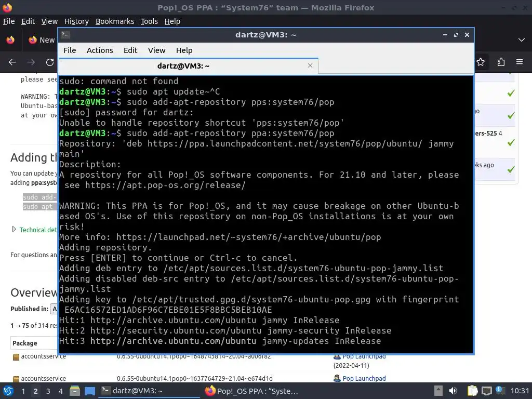The image size is (532, 399).
Task: Click Firefox back arrow button
Action: (12, 62)
